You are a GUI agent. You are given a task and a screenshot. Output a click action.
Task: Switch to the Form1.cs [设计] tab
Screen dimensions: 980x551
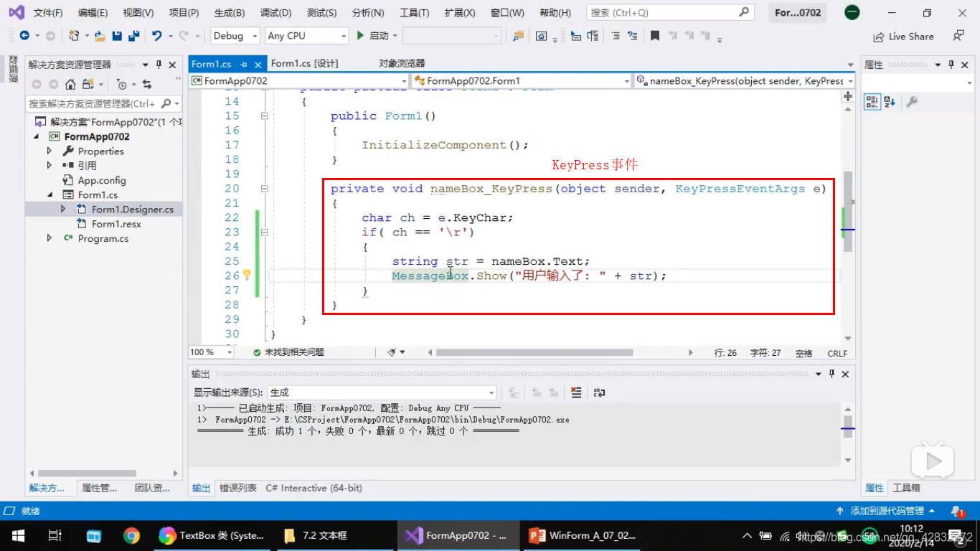[304, 64]
